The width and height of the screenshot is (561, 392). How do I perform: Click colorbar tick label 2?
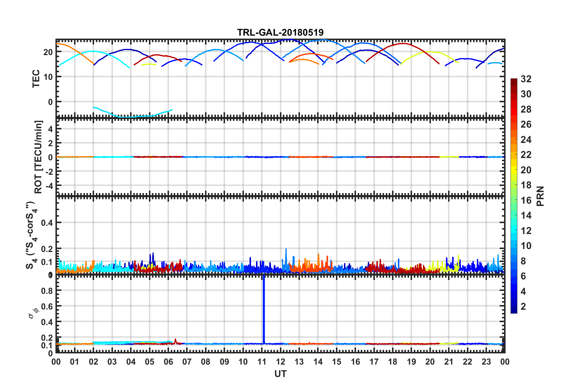[x=523, y=307]
